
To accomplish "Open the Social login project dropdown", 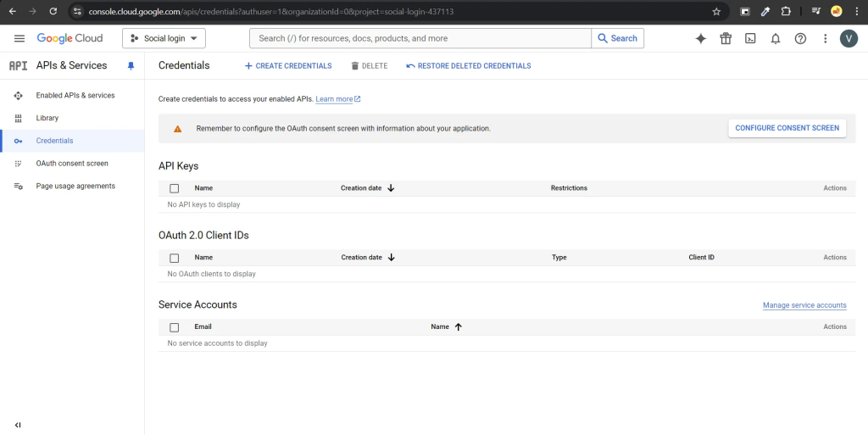I will 164,38.
